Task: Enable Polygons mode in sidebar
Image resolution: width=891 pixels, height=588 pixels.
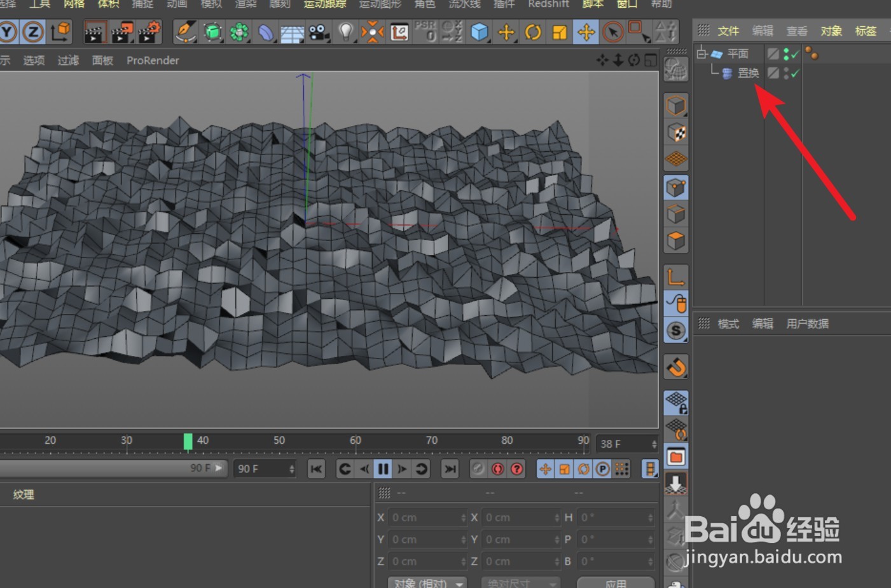Action: coord(676,241)
